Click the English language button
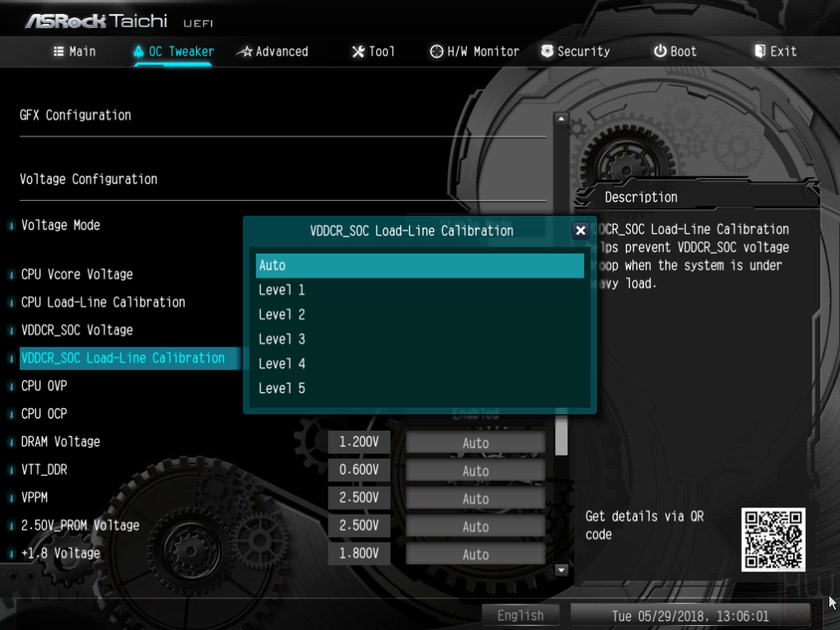 pos(520,615)
